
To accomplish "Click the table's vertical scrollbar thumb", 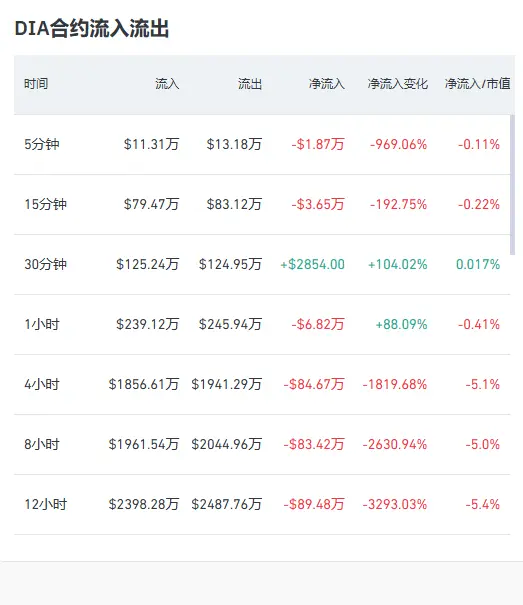I will (x=513, y=185).
